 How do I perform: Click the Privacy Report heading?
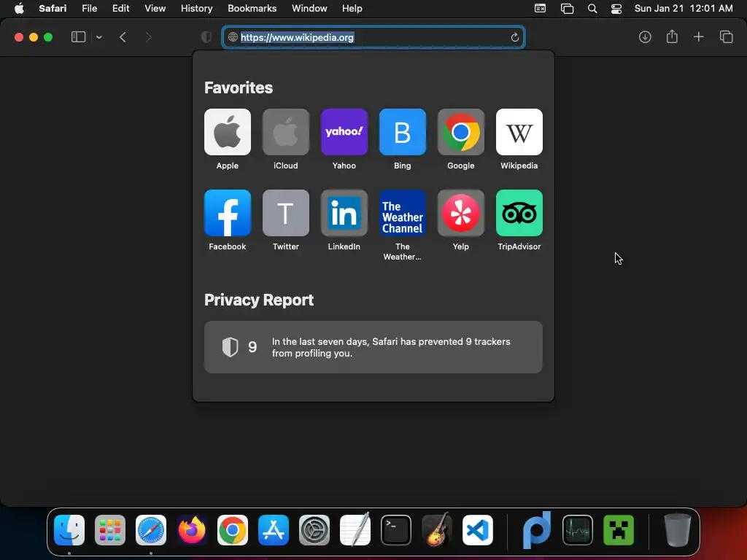[x=259, y=300]
